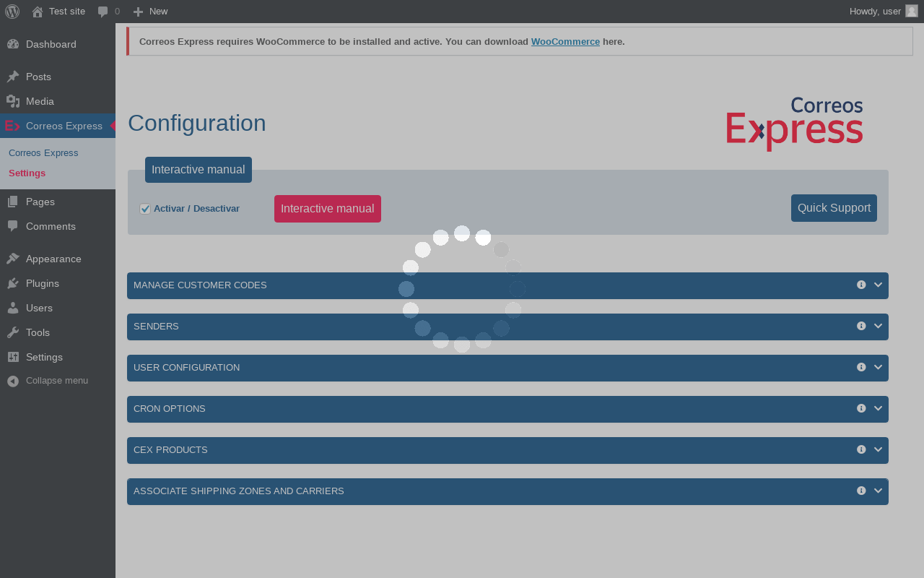
Task: Click the Quick Support button
Action: tap(834, 208)
